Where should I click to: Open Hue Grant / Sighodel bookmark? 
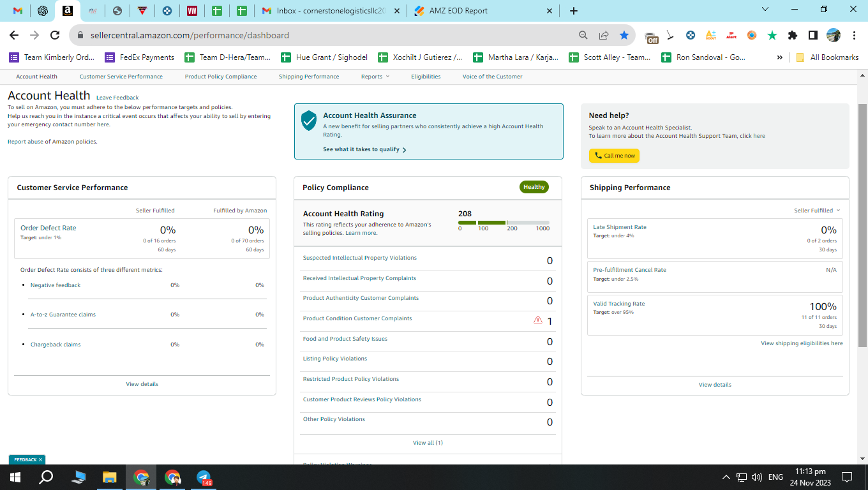click(x=325, y=57)
